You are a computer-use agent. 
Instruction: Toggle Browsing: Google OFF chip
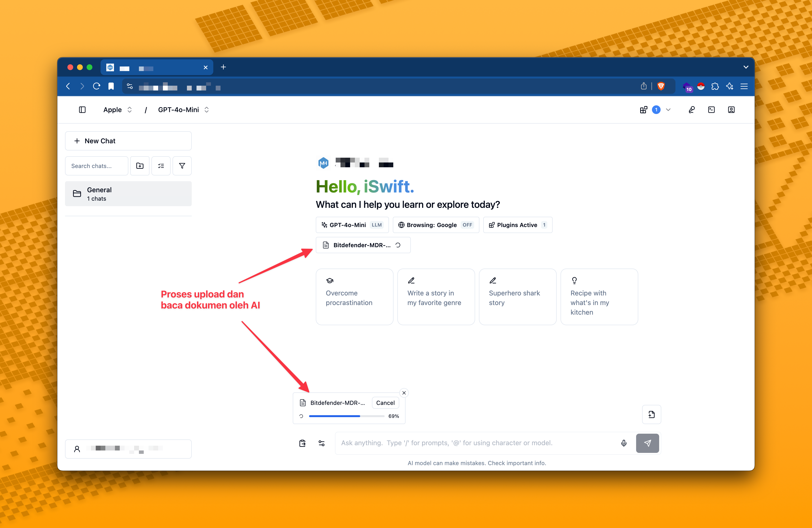point(436,225)
